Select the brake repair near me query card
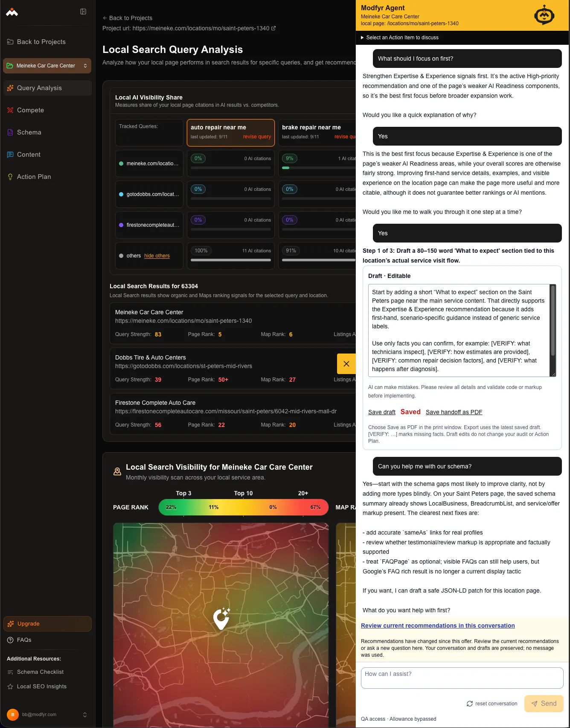This screenshot has width=570, height=728. [x=317, y=133]
